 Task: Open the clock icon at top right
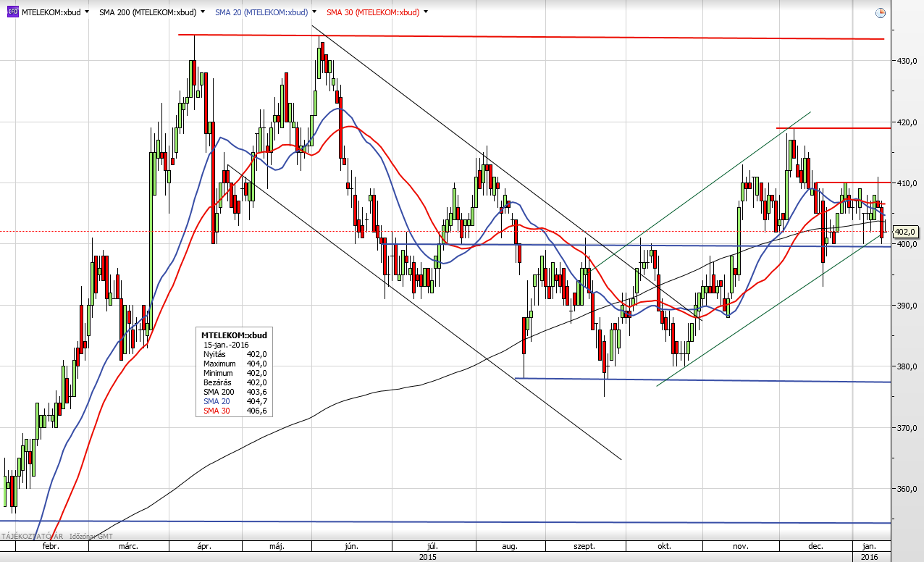pyautogui.click(x=880, y=13)
